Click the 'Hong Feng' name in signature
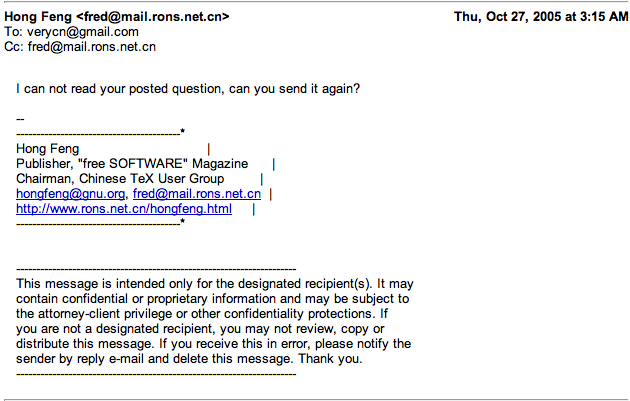This screenshot has height=401, width=630. click(x=47, y=149)
